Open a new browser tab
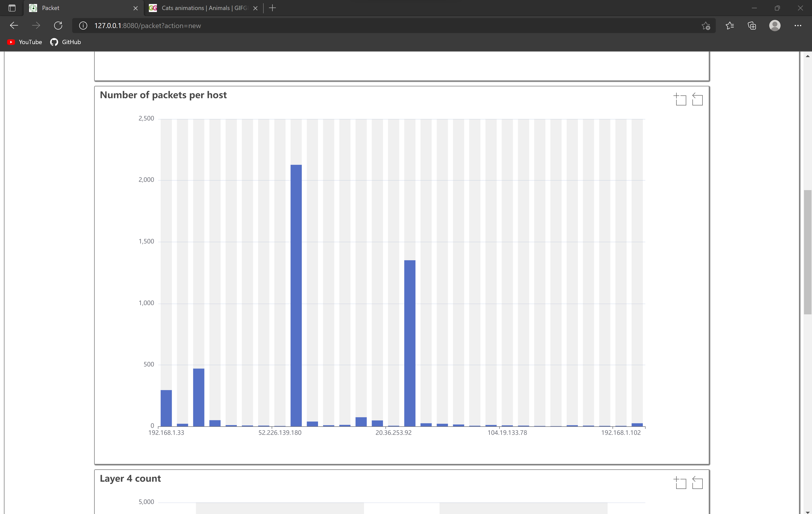The width and height of the screenshot is (812, 514). point(272,8)
